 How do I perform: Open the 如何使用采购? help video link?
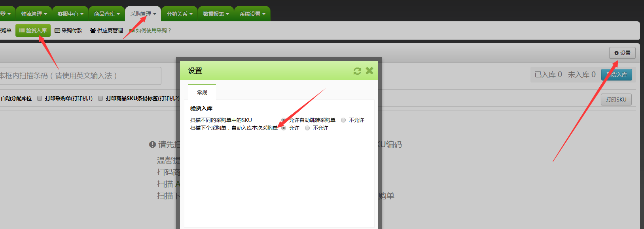[150, 30]
